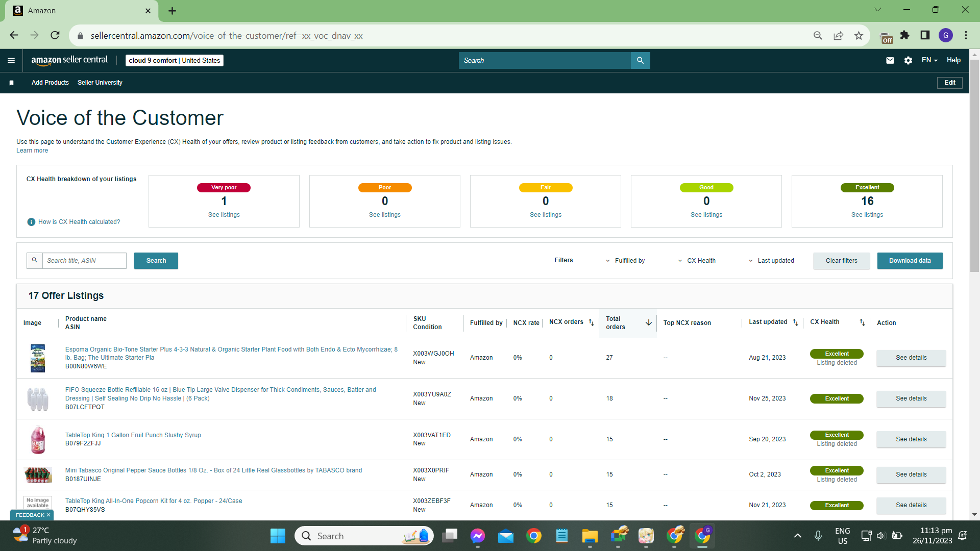Viewport: 980px width, 551px height.
Task: Close the FEEDBACK tab with its X
Action: click(x=48, y=515)
